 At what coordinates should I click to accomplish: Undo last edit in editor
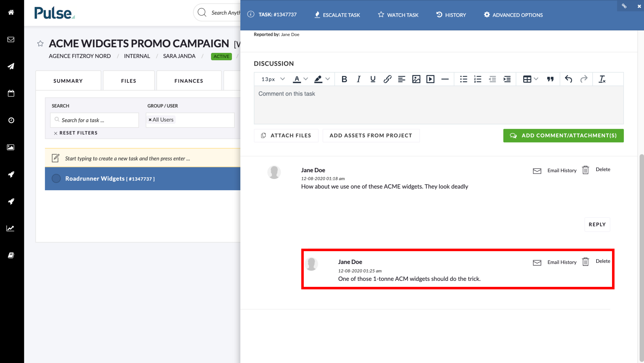pos(569,79)
